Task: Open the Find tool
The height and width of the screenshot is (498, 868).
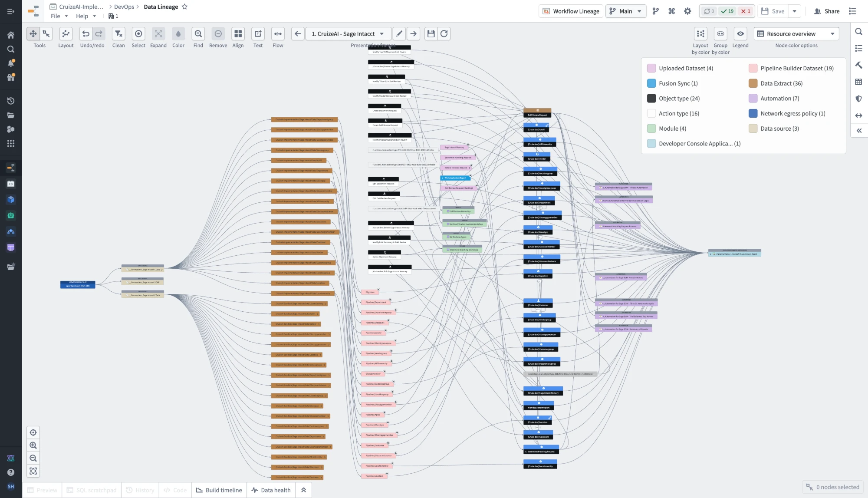Action: click(198, 34)
